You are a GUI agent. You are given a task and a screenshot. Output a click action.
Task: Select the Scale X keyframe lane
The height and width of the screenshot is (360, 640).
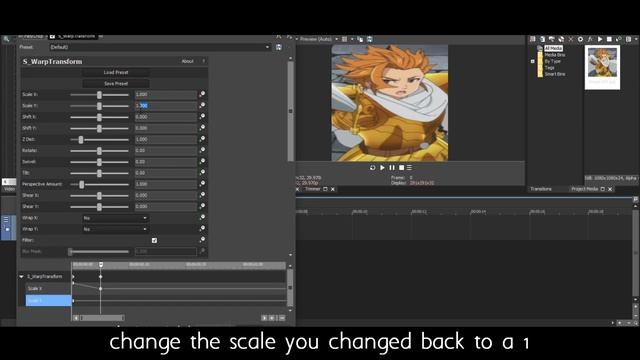(49, 289)
